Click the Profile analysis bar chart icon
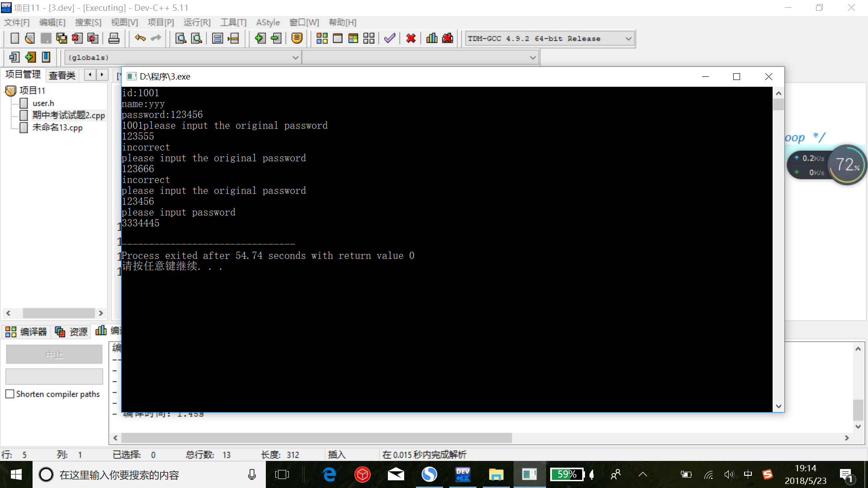The width and height of the screenshot is (868, 488). [432, 38]
